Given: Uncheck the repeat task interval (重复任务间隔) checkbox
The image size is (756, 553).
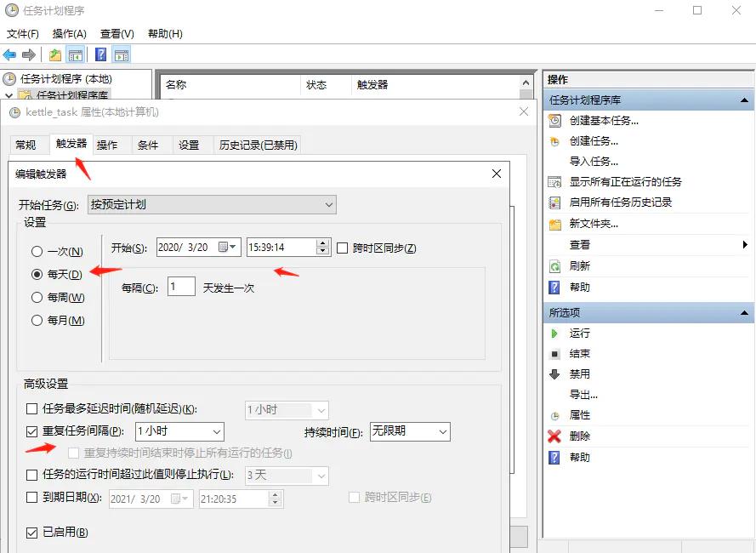Looking at the screenshot, I should (32, 432).
